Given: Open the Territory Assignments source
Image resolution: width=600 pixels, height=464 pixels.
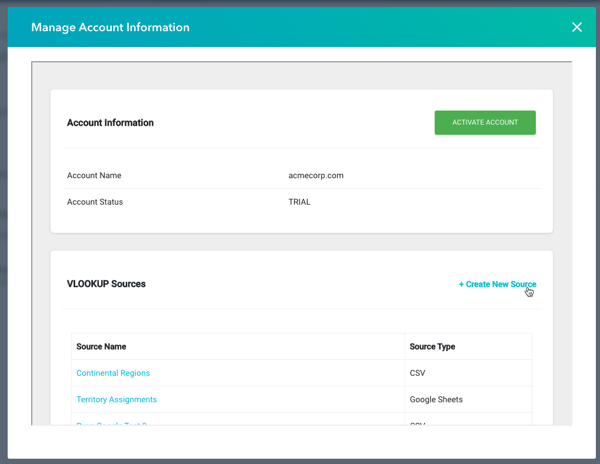Looking at the screenshot, I should point(116,399).
